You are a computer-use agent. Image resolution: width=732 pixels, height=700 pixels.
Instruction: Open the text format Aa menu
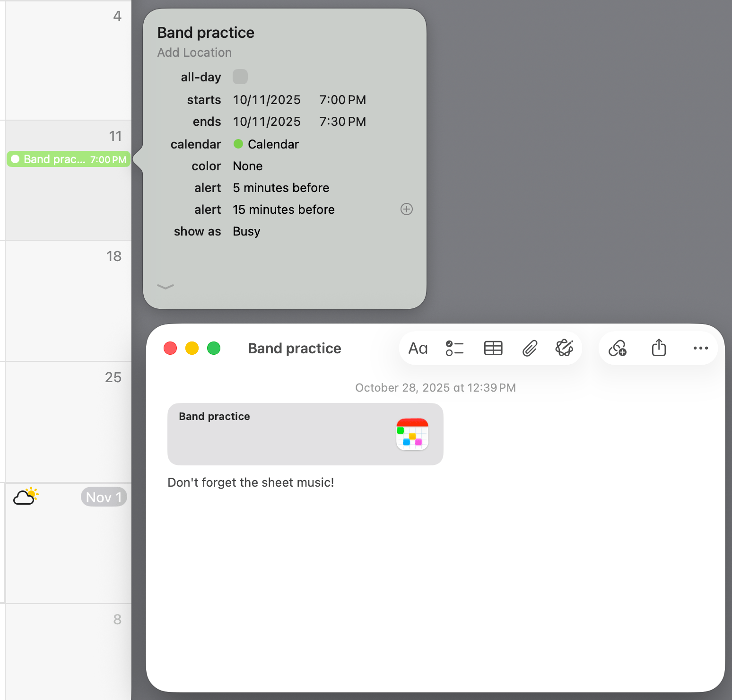(x=418, y=349)
